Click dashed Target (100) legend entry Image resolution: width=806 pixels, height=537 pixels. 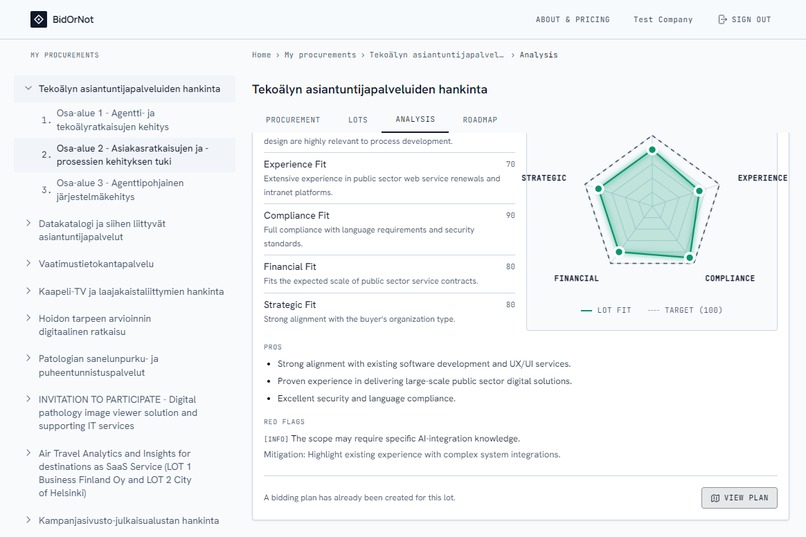[x=685, y=310]
